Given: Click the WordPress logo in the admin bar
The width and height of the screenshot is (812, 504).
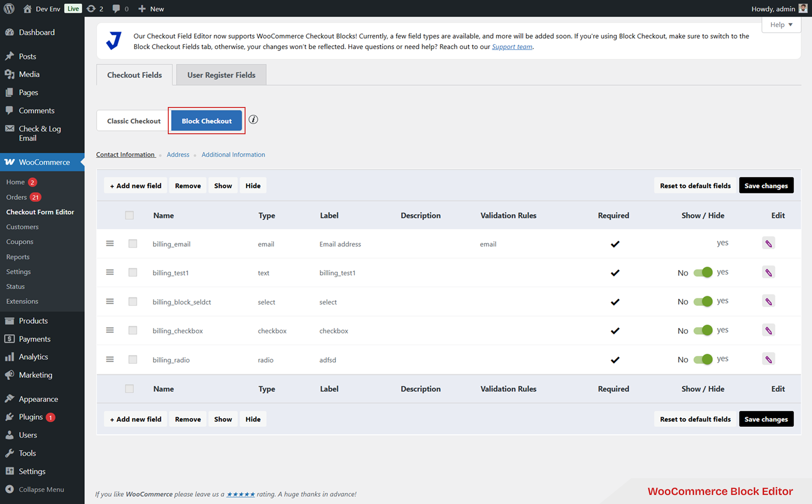Looking at the screenshot, I should (x=9, y=8).
